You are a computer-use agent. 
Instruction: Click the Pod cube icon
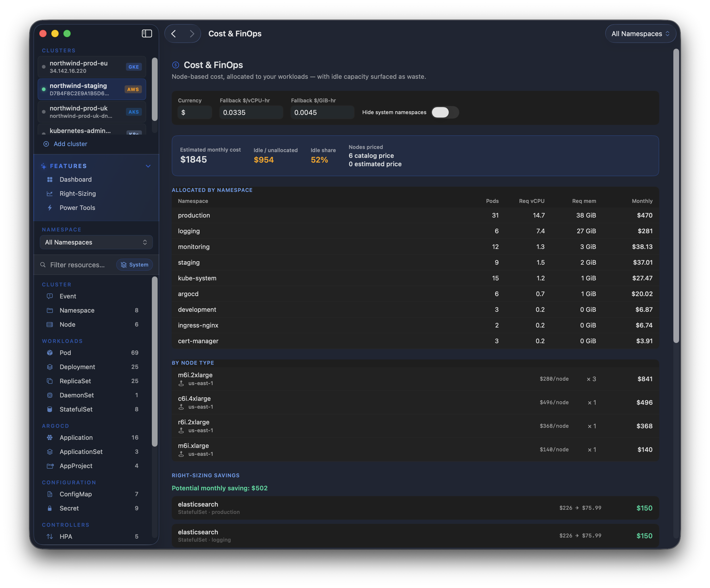point(50,353)
